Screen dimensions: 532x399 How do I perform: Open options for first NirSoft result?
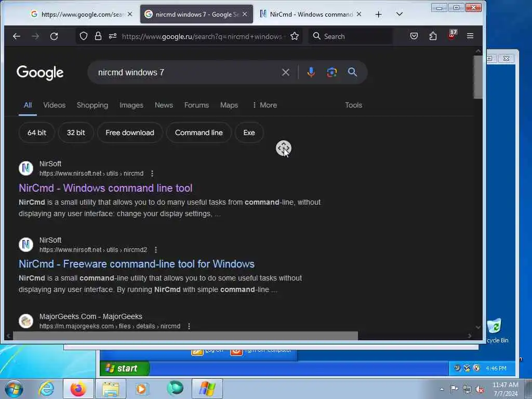[152, 174]
